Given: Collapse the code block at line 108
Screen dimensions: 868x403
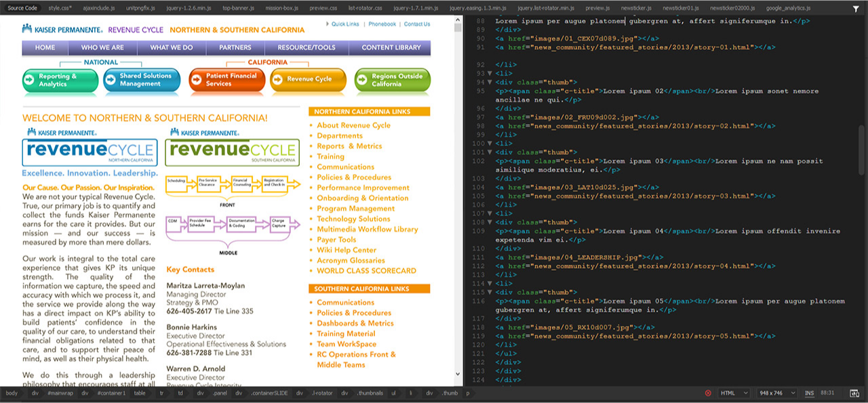Looking at the screenshot, I should tap(490, 222).
